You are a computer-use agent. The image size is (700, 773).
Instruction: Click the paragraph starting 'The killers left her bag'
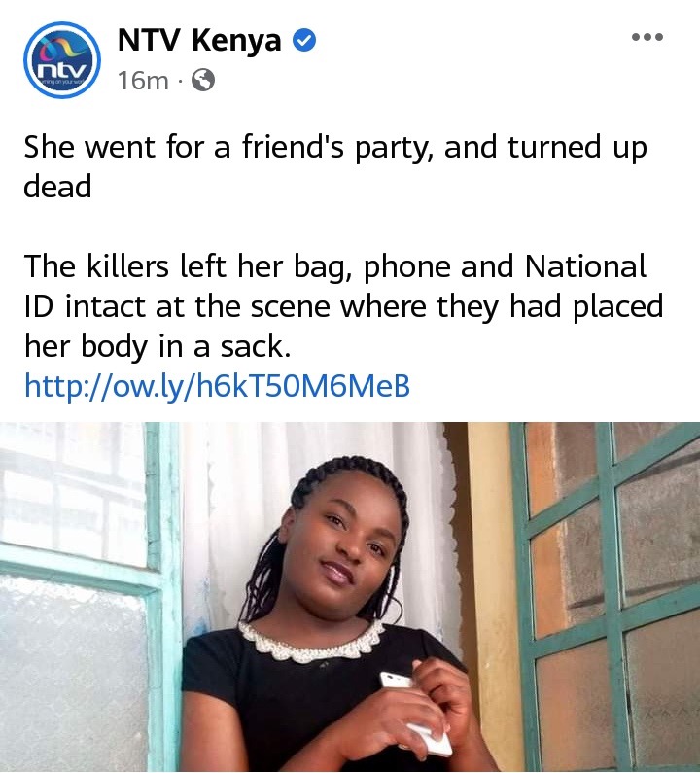click(x=343, y=306)
